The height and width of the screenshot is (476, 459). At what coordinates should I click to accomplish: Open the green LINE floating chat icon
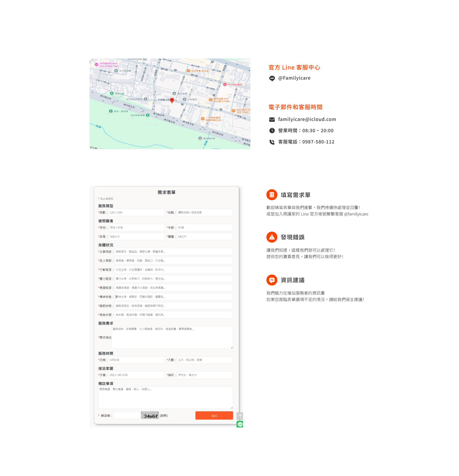(x=240, y=424)
